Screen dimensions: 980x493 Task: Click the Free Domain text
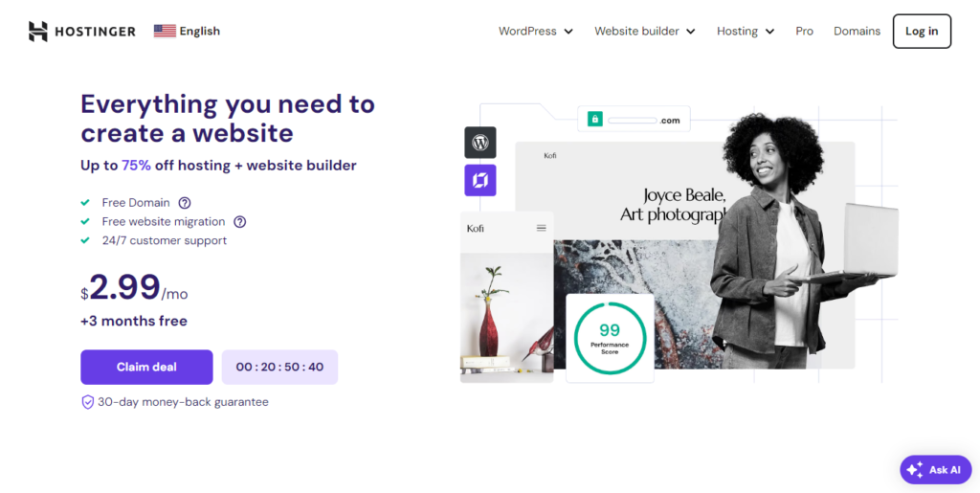pyautogui.click(x=136, y=202)
